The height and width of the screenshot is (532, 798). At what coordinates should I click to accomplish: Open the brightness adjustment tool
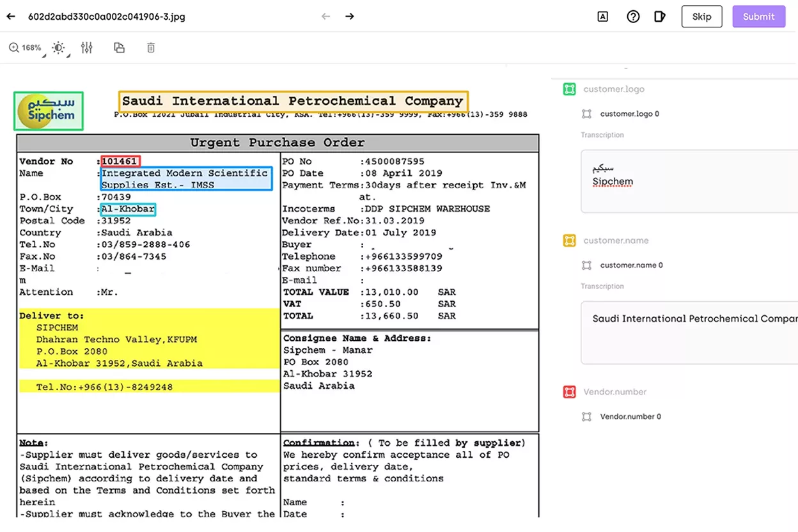pos(58,47)
